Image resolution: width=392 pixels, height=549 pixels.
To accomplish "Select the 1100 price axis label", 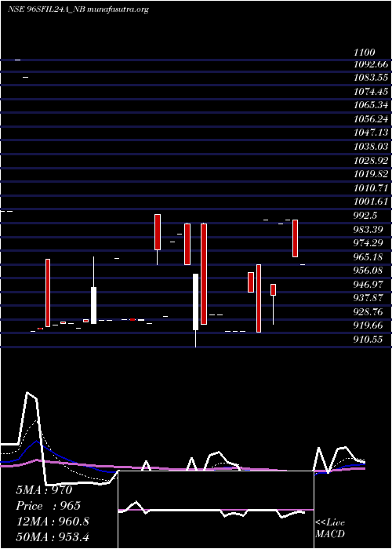I will pos(365,53).
